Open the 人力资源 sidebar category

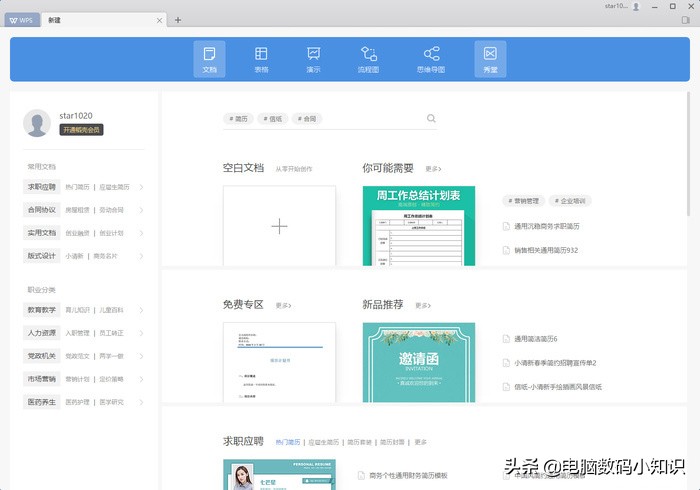point(42,333)
